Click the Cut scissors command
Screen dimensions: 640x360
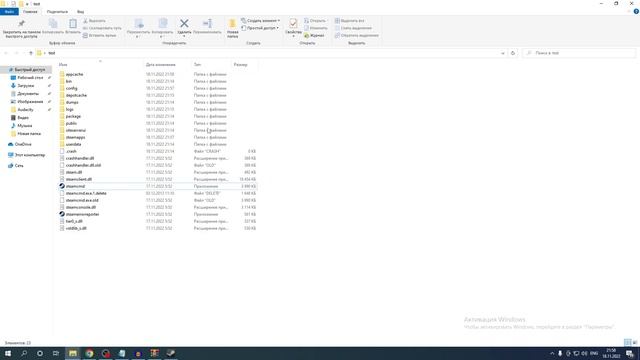(x=94, y=21)
